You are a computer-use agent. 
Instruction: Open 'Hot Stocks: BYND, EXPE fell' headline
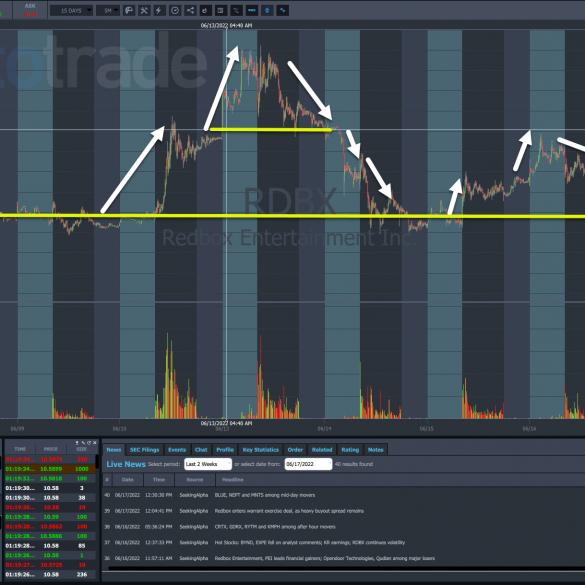310,542
